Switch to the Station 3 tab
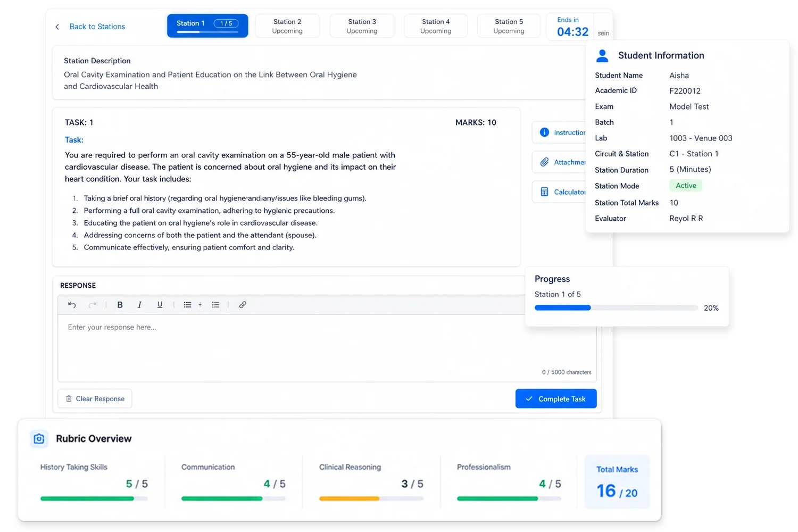798x532 pixels. click(362, 26)
